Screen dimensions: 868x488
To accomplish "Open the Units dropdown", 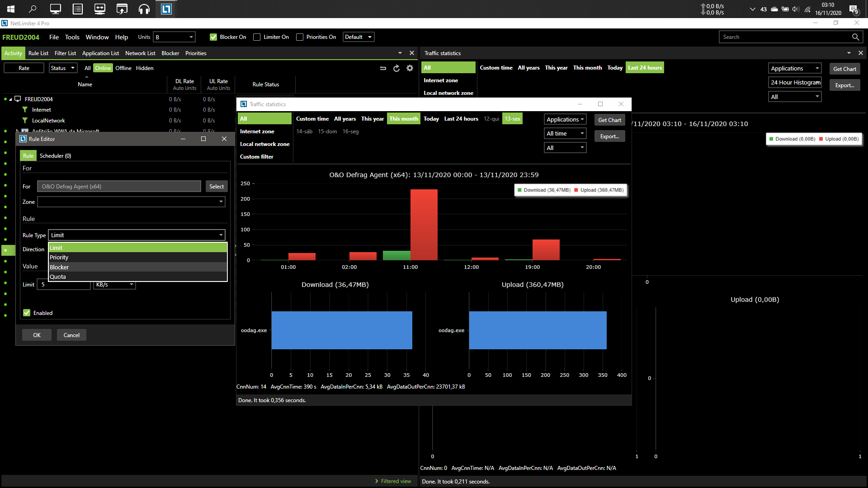I will [x=174, y=37].
